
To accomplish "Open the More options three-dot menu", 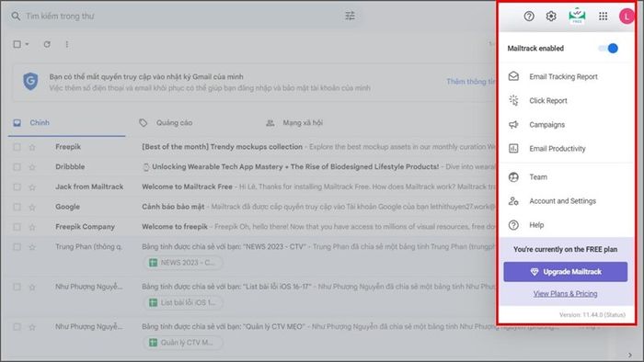I will (x=67, y=44).
